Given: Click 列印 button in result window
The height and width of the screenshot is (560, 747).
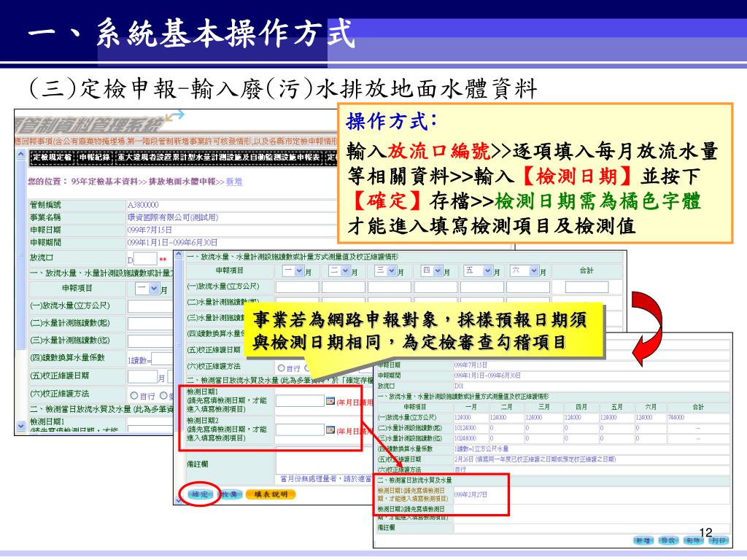Looking at the screenshot, I should click(x=718, y=540).
